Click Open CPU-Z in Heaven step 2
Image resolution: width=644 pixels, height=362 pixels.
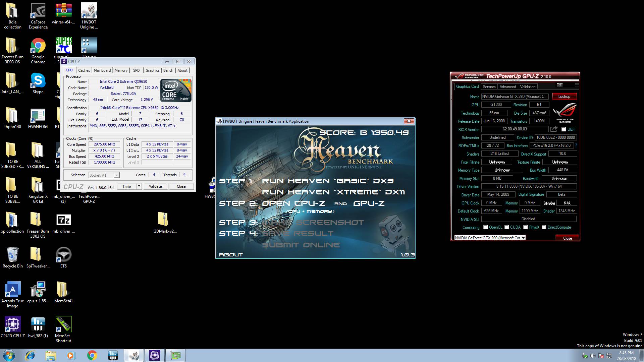pyautogui.click(x=293, y=203)
